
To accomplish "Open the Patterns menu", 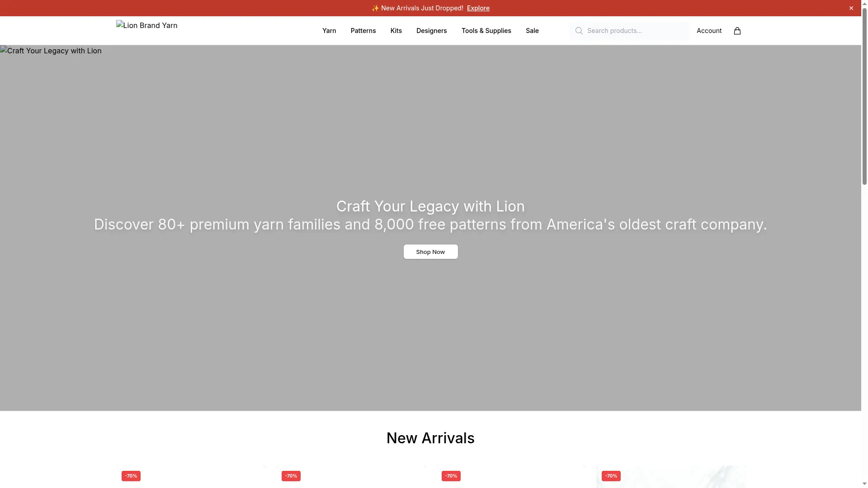I will (363, 31).
